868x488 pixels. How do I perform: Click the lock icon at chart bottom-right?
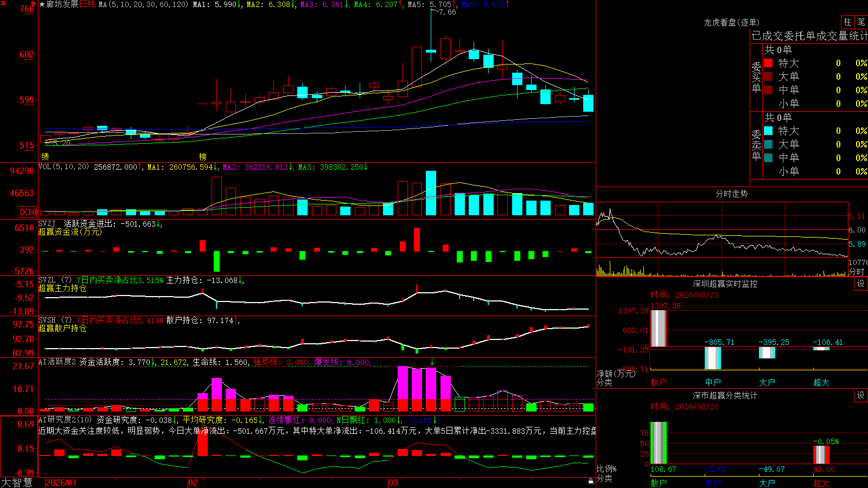[591, 481]
